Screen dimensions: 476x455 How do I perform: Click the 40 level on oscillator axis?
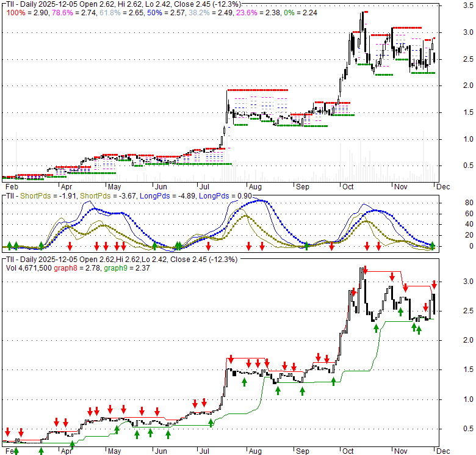pyautogui.click(x=469, y=224)
